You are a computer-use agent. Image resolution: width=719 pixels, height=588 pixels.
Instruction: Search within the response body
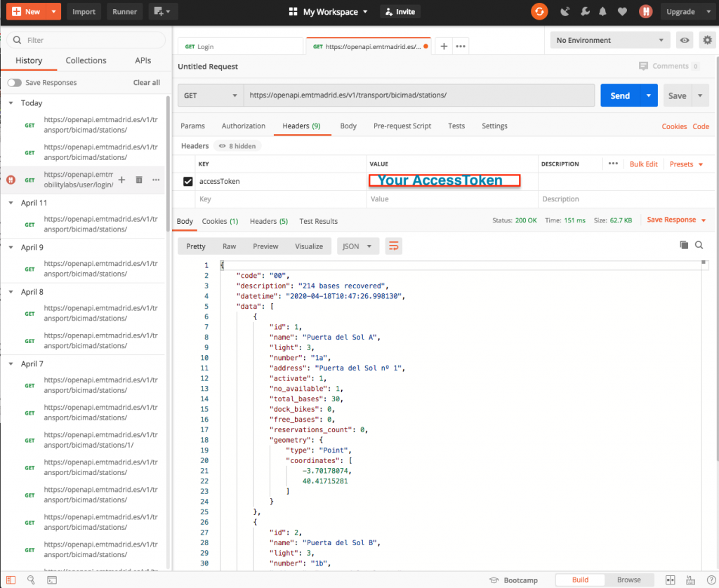point(699,245)
